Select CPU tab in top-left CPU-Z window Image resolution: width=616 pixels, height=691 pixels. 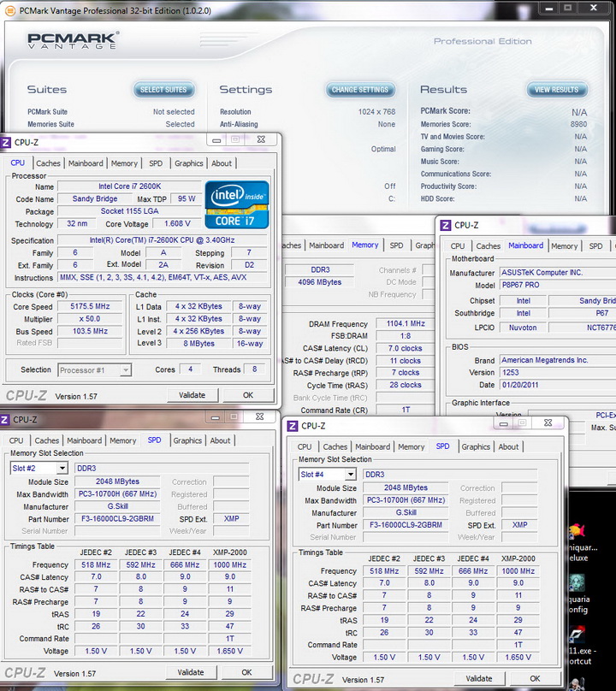point(18,162)
